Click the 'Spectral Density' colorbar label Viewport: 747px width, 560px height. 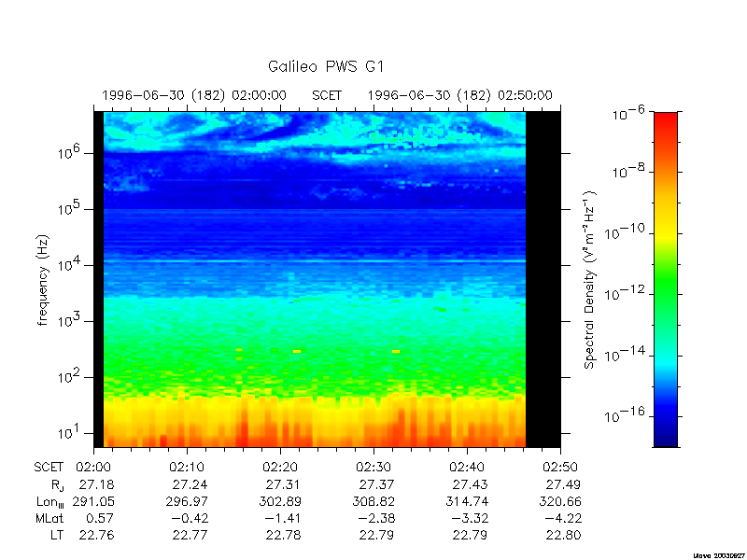590,280
